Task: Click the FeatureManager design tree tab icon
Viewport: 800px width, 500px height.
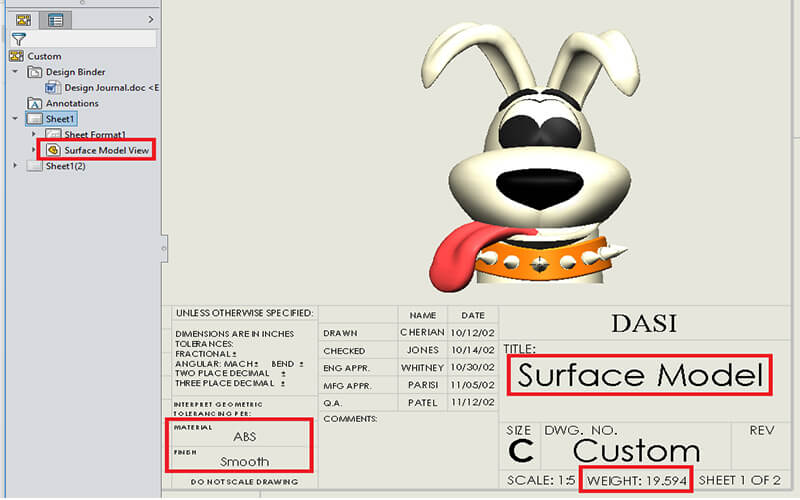Action: pyautogui.click(x=23, y=19)
